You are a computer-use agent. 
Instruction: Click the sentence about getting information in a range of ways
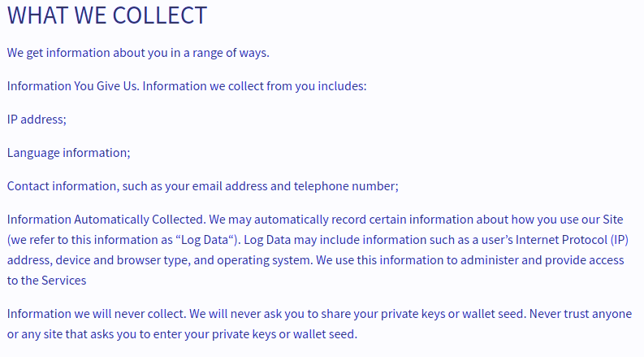click(x=138, y=53)
